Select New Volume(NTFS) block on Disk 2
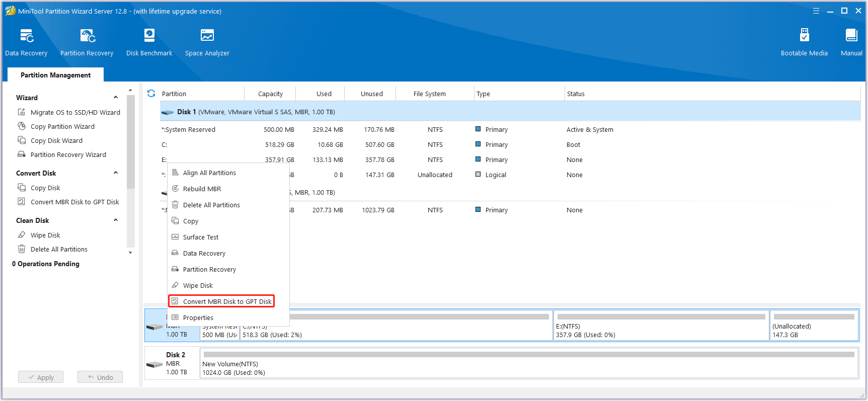This screenshot has height=401, width=868. coord(529,363)
